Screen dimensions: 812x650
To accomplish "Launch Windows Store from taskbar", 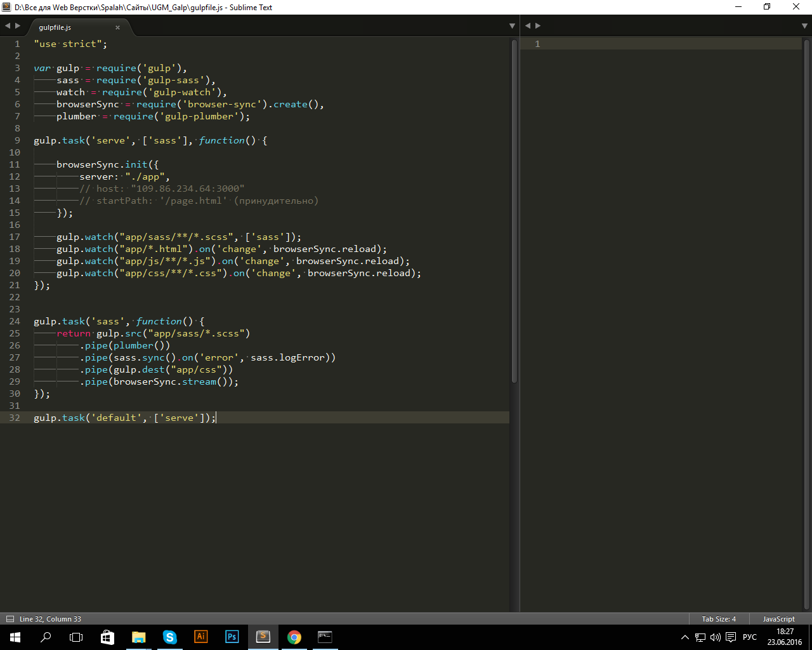I will pos(107,637).
